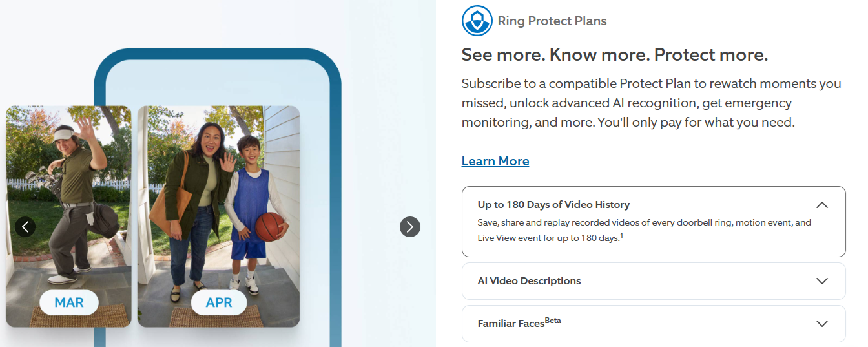
Task: Click the Ring Protect Plans title text
Action: [552, 21]
